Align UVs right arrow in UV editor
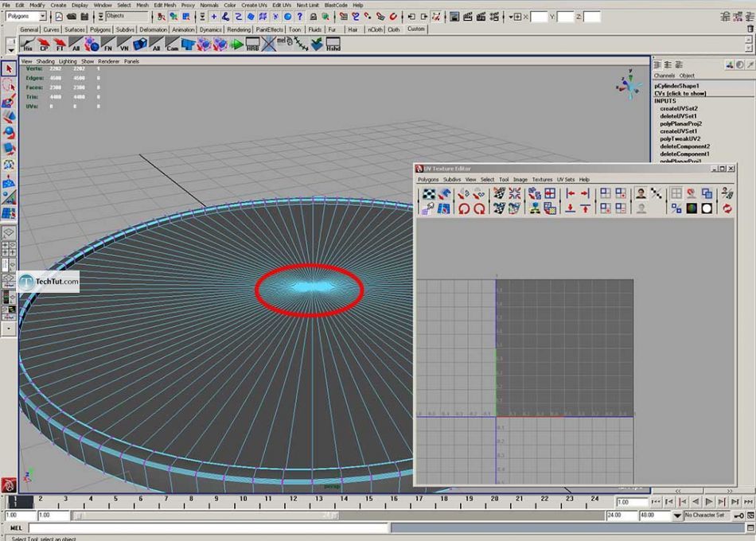 (x=586, y=194)
